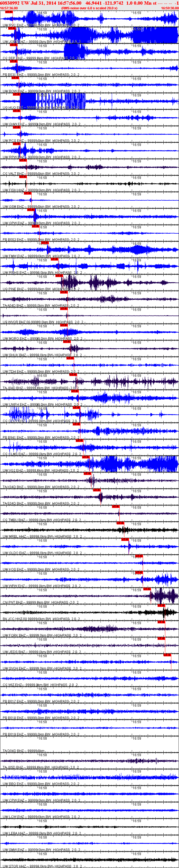Click red pick marker on UW SVOH trace

click(x=167, y=655)
